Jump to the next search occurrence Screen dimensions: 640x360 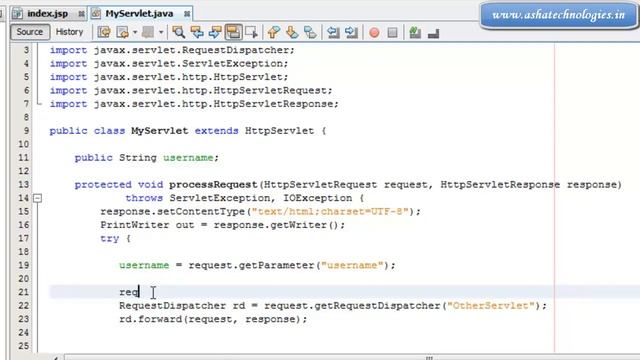point(215,32)
